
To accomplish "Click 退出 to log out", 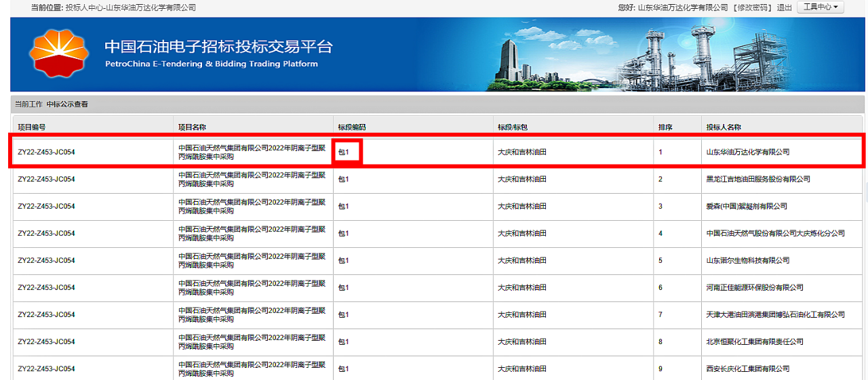I will (784, 7).
